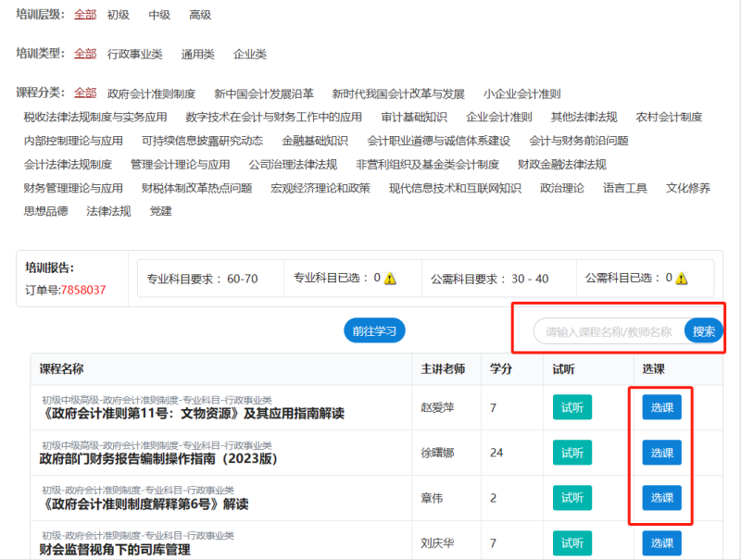The width and height of the screenshot is (741, 560).
Task: Click 选课 for 章伟's course
Action: point(661,498)
